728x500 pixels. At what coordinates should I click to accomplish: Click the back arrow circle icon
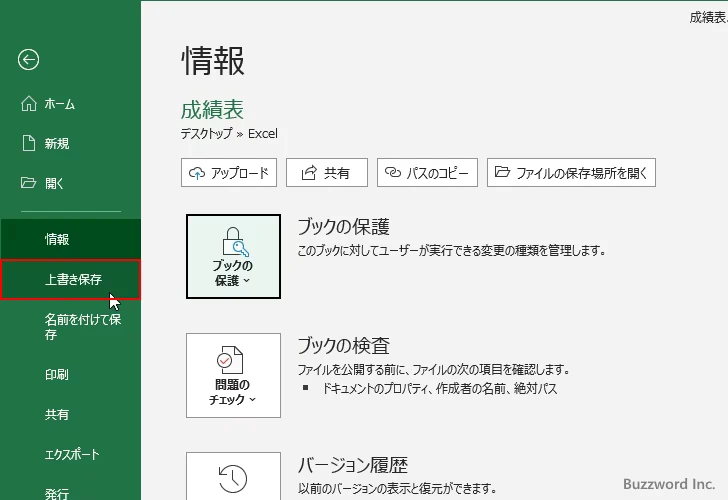(x=28, y=59)
